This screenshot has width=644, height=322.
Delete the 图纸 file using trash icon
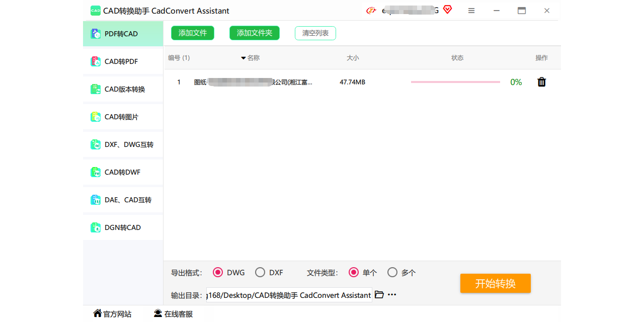click(541, 82)
